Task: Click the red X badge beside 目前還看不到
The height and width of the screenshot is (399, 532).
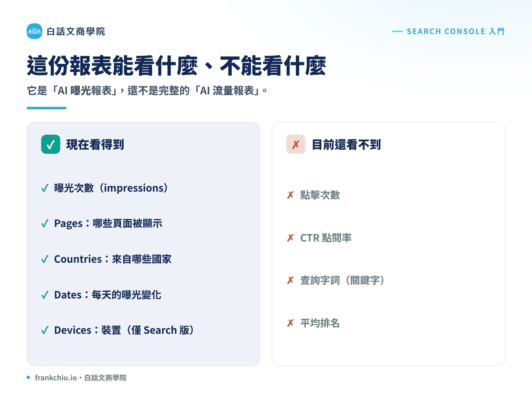Action: point(296,144)
